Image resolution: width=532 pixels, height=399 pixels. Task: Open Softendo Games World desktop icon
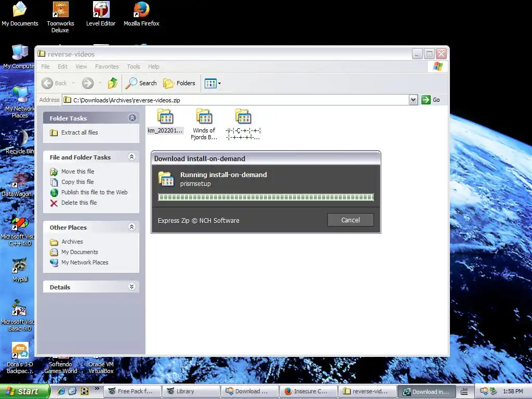coord(60,365)
